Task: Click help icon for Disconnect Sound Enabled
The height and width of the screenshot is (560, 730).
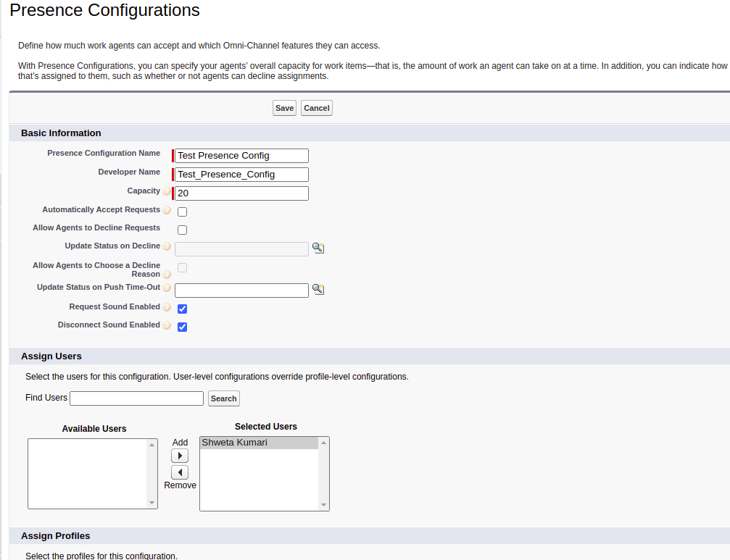Action: point(167,325)
